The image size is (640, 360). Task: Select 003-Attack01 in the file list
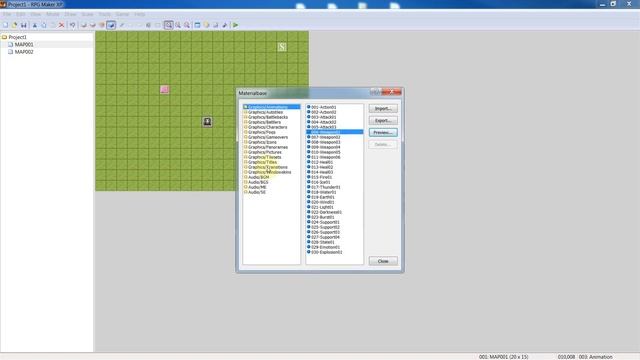tap(323, 117)
